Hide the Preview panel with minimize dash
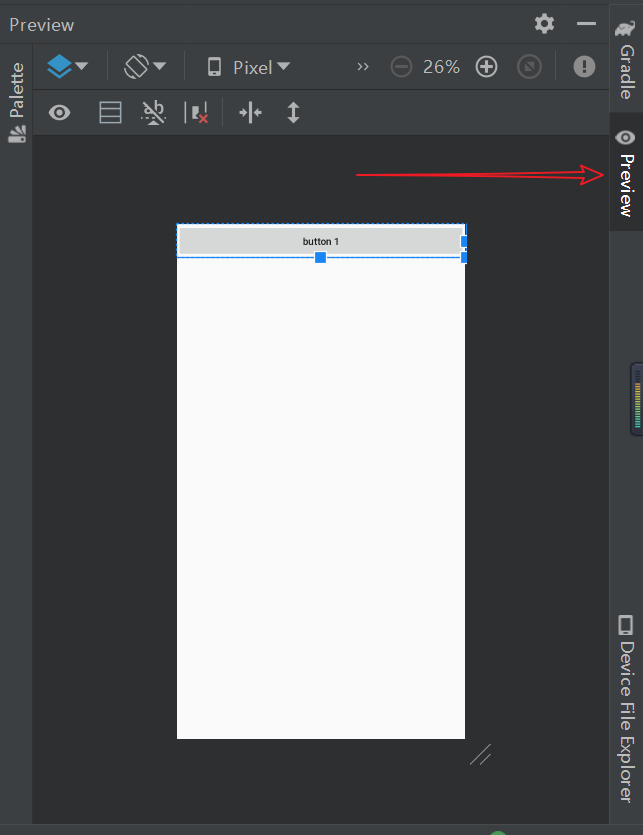Screen dimensions: 643x835 click(586, 23)
